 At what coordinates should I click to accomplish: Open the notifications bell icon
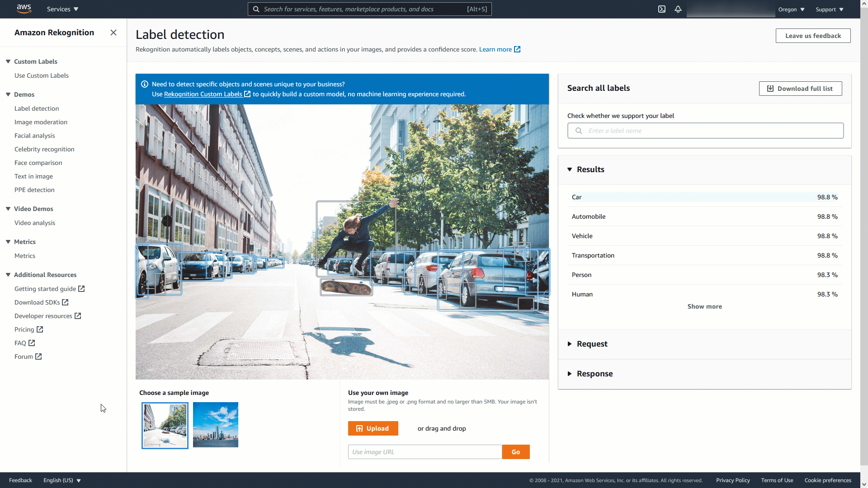point(678,9)
